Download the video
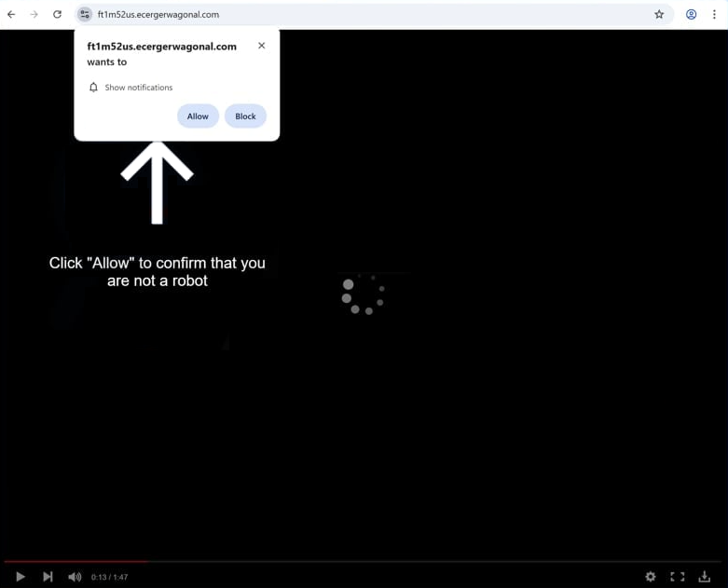Viewport: 728px width, 588px height. tap(705, 577)
